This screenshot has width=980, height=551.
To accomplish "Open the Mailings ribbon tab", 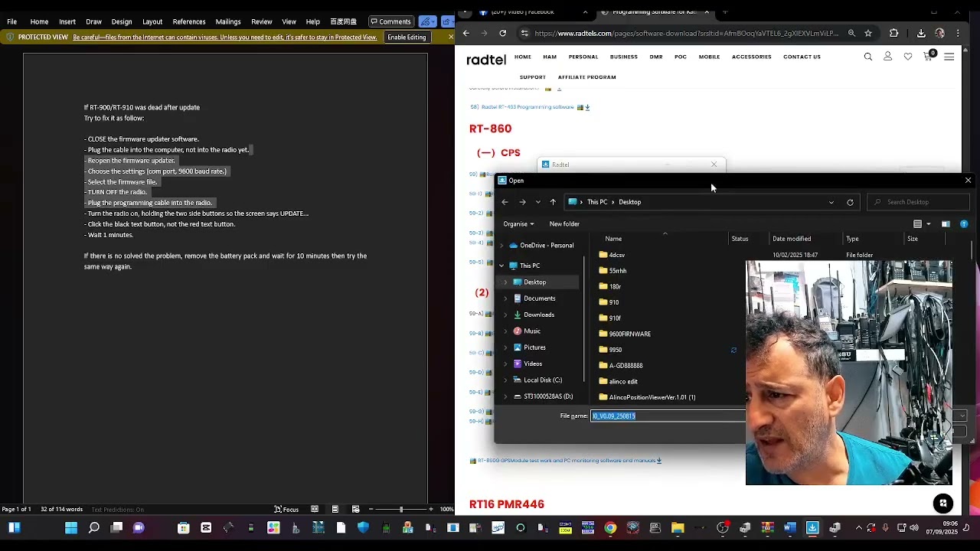I will [x=228, y=21].
